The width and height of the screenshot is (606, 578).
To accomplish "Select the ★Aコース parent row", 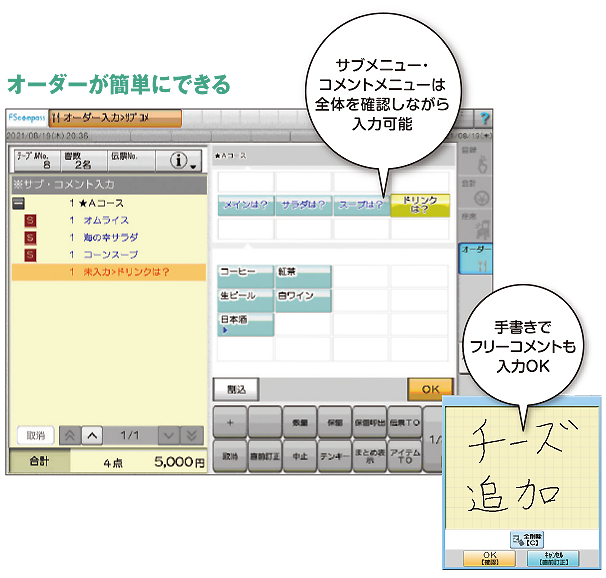I will tap(109, 203).
